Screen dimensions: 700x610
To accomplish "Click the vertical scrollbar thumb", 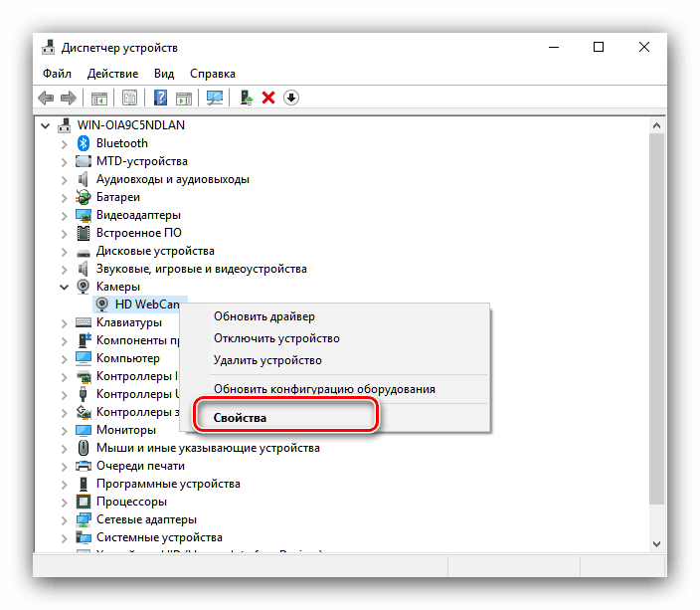I will click(656, 319).
